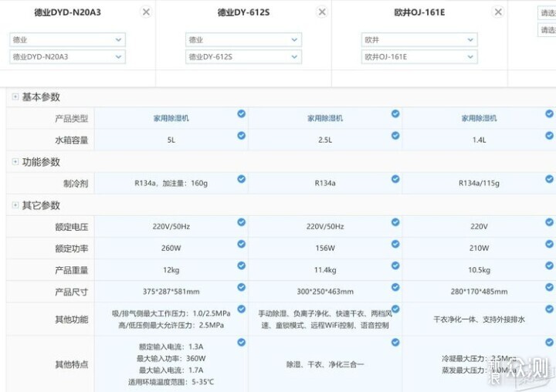This screenshot has width=556, height=392.
Task: Click check icon beside 额定输入电流 1.3A cell
Action: pyautogui.click(x=242, y=343)
